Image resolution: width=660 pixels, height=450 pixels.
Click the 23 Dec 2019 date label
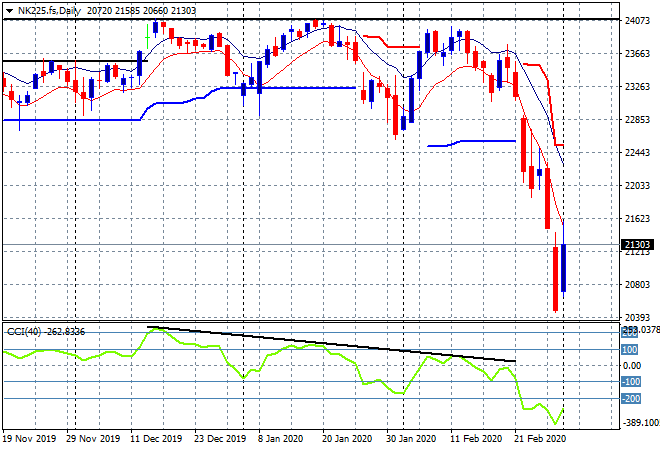(x=220, y=439)
